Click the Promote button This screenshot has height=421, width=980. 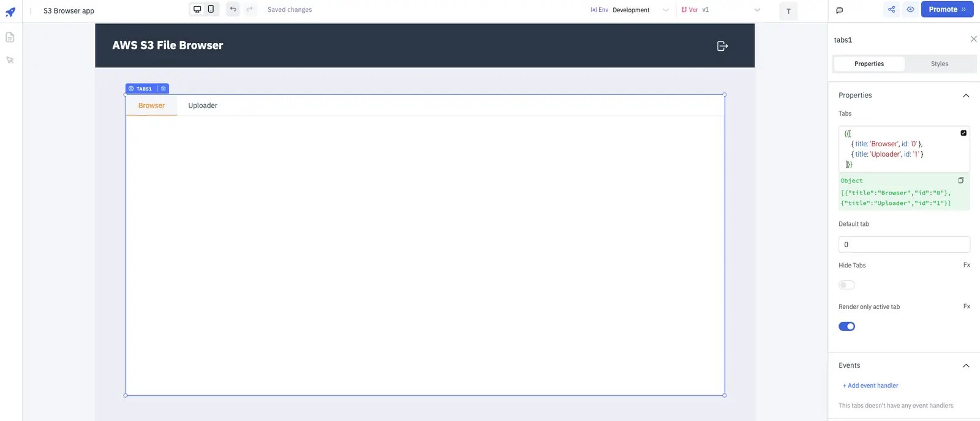[947, 9]
